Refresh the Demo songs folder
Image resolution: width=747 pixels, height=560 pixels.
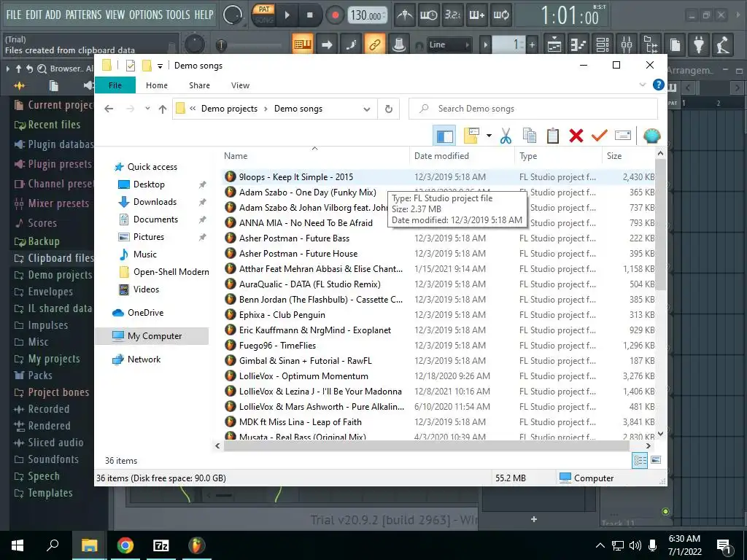pos(389,109)
